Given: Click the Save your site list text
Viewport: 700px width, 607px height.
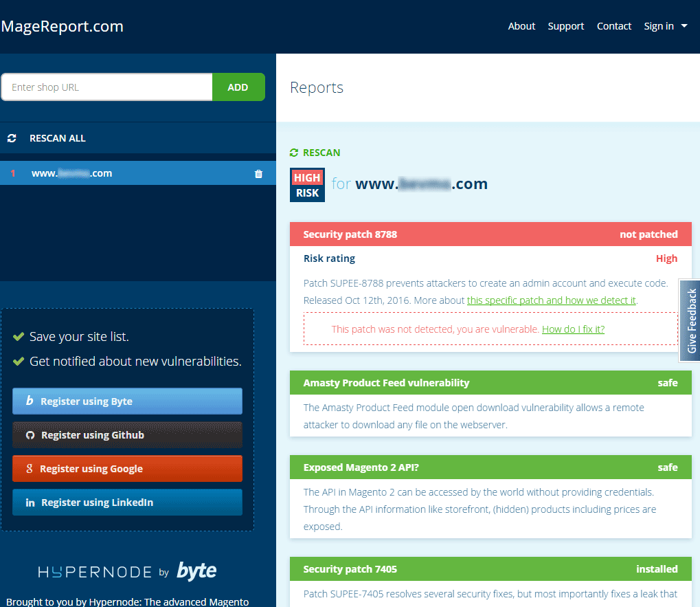Looking at the screenshot, I should click(x=79, y=336).
